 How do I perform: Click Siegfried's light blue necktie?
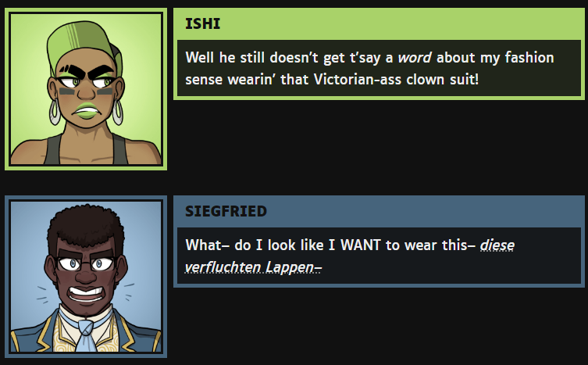pos(86,335)
